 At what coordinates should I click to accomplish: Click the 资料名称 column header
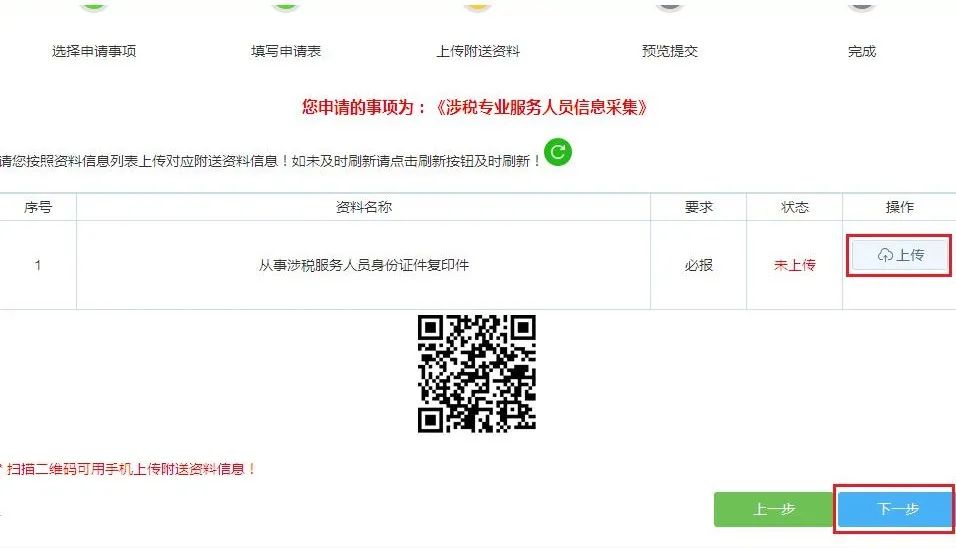(x=363, y=207)
